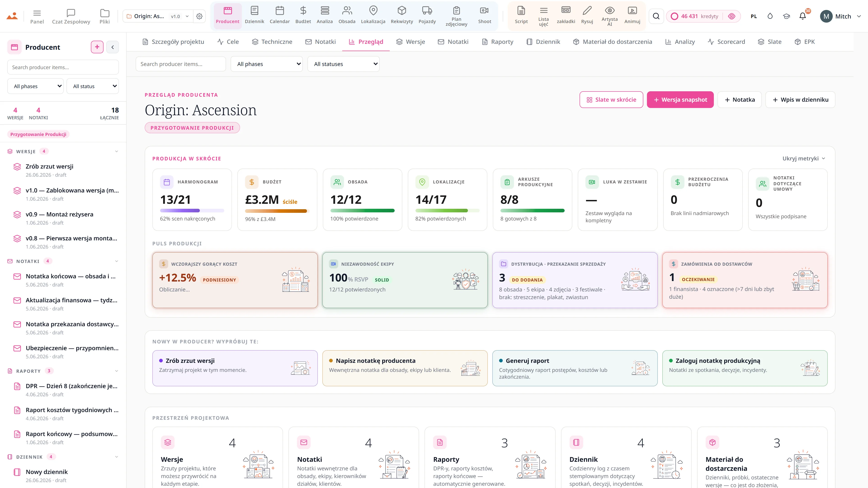Open the Rekwizyty props module
868x488 pixels.
[402, 16]
